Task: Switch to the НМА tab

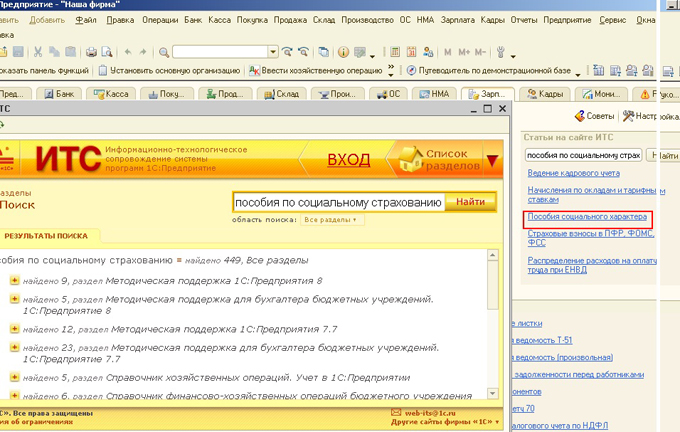Action: 434,94
